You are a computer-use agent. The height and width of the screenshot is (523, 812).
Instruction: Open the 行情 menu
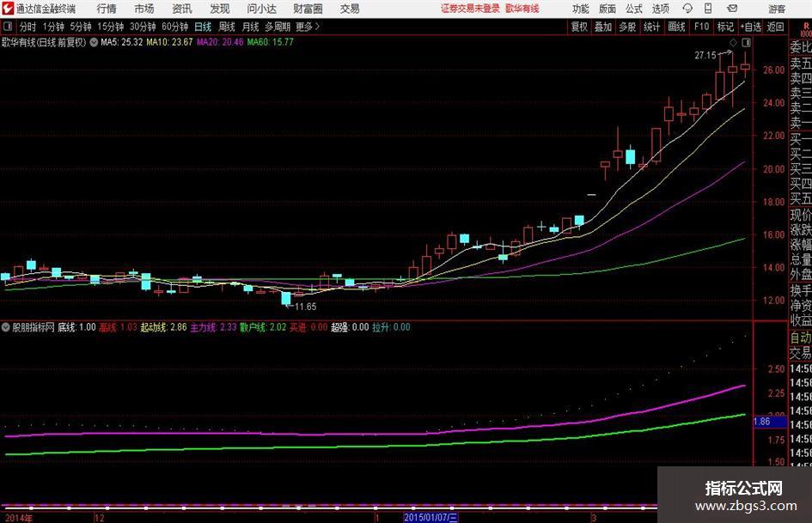pyautogui.click(x=107, y=9)
